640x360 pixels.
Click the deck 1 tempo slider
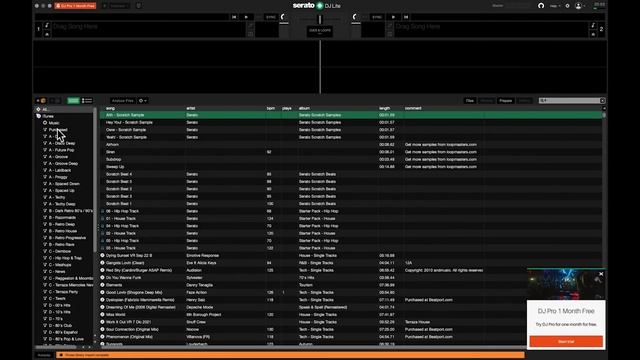point(284,23)
